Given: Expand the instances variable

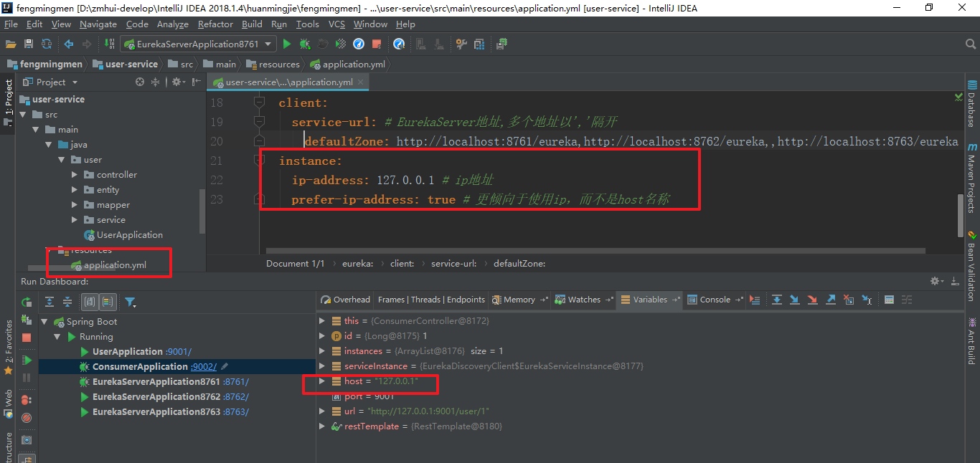Looking at the screenshot, I should (x=321, y=351).
